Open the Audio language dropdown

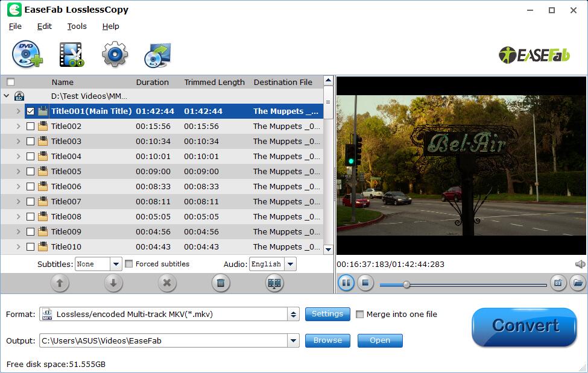(x=290, y=265)
